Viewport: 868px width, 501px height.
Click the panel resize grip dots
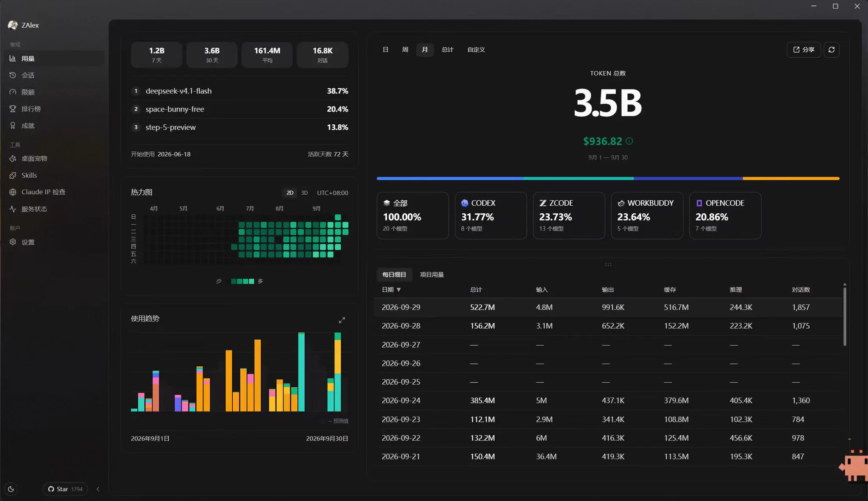pos(608,264)
